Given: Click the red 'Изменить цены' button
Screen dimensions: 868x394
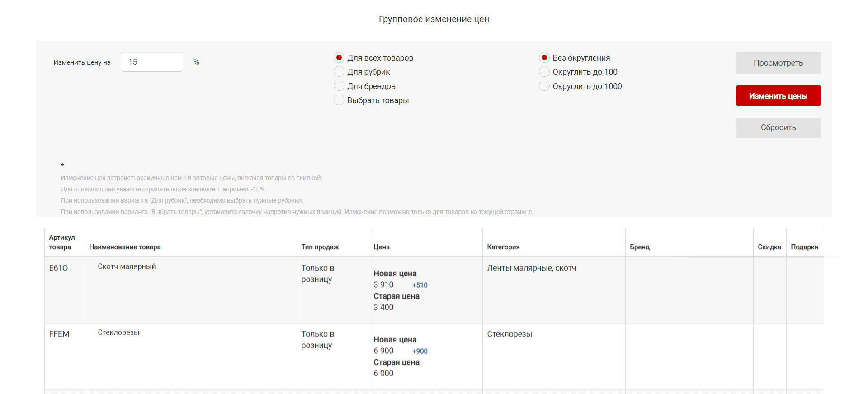Looking at the screenshot, I should pos(778,96).
